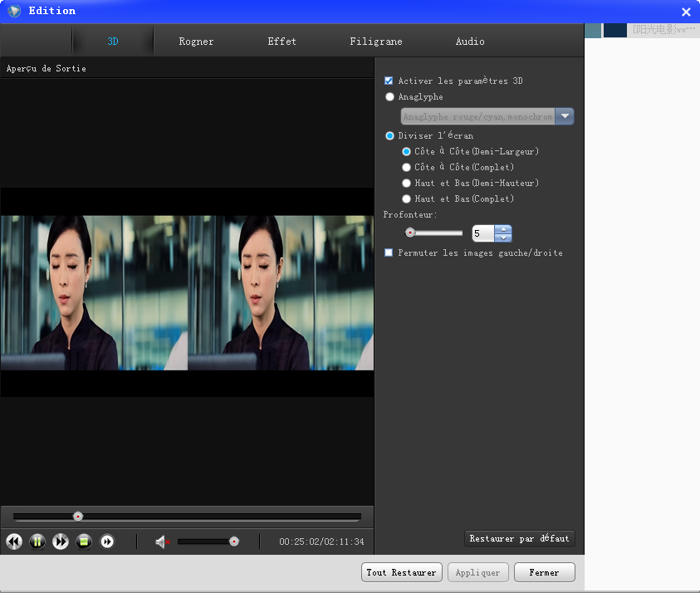
Task: Increase Profonteur with the up arrow
Action: 503,229
